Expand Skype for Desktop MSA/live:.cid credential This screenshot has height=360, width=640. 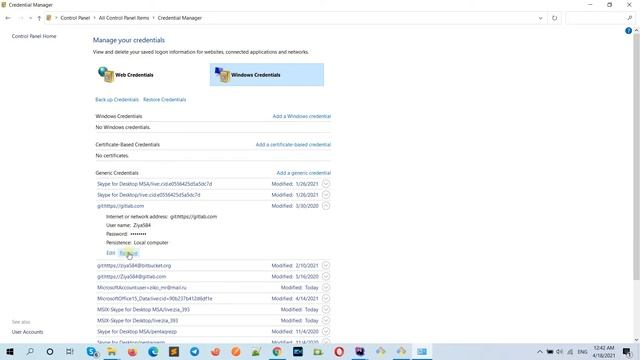tap(326, 184)
